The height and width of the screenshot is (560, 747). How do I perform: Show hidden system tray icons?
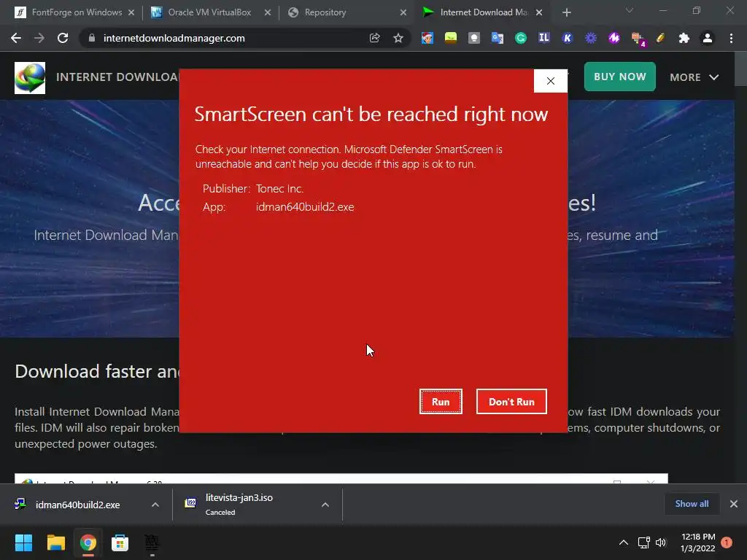(x=623, y=542)
